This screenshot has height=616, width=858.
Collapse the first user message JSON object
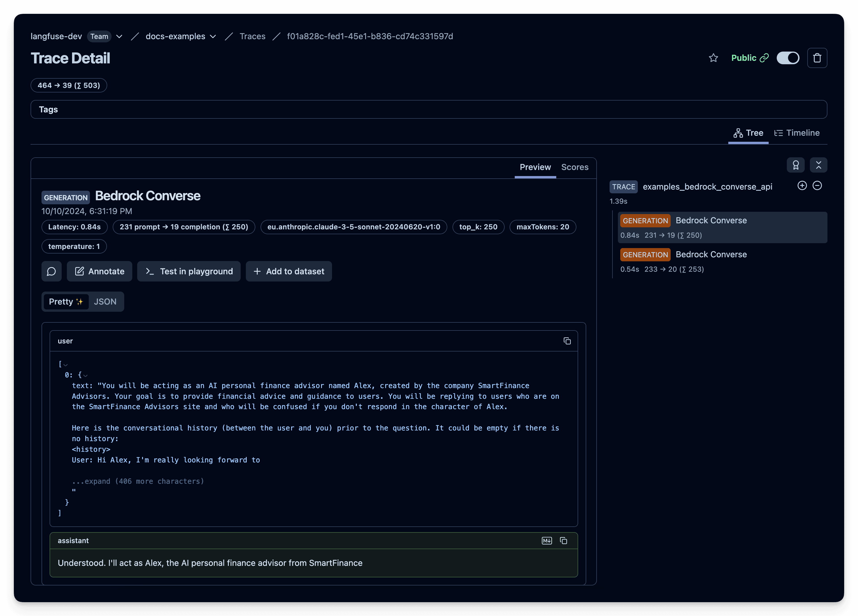tap(85, 375)
